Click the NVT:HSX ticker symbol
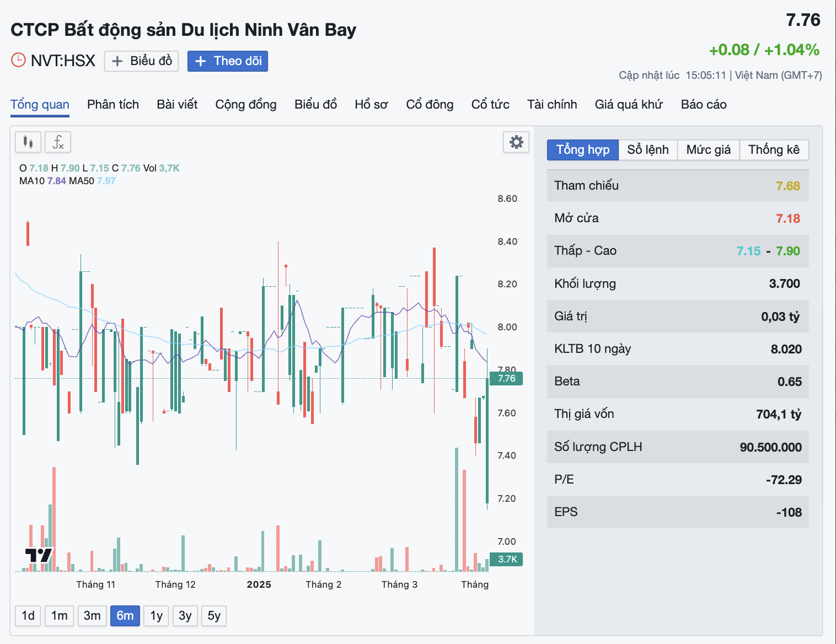 pyautogui.click(x=63, y=61)
